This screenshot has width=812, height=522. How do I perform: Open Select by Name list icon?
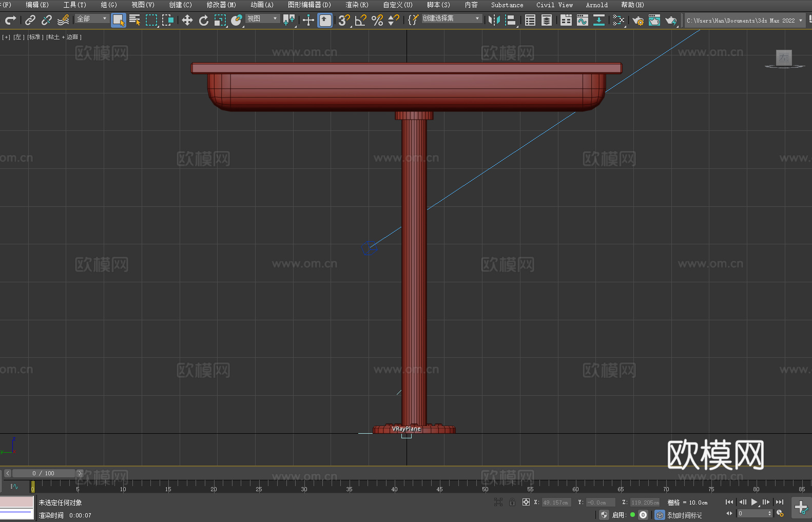(x=134, y=21)
